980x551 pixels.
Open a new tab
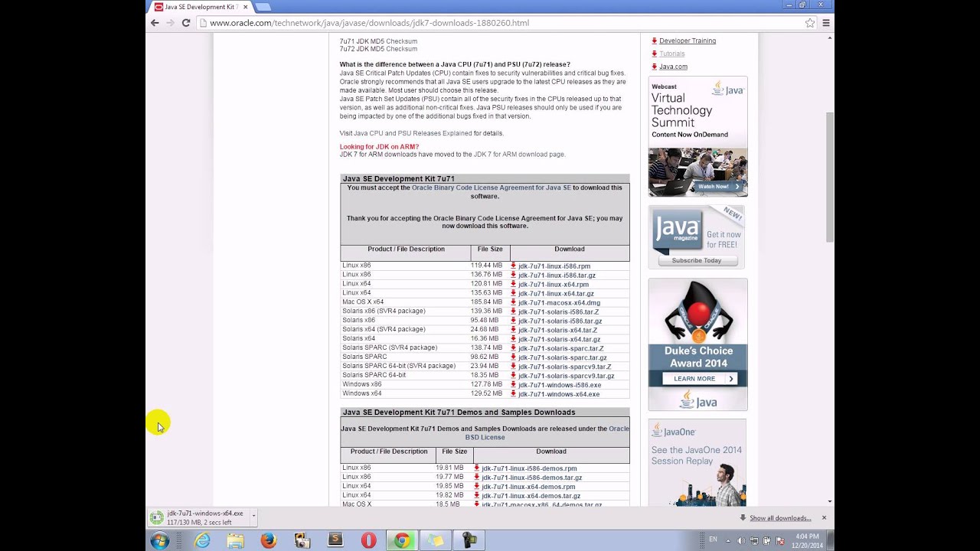click(263, 7)
